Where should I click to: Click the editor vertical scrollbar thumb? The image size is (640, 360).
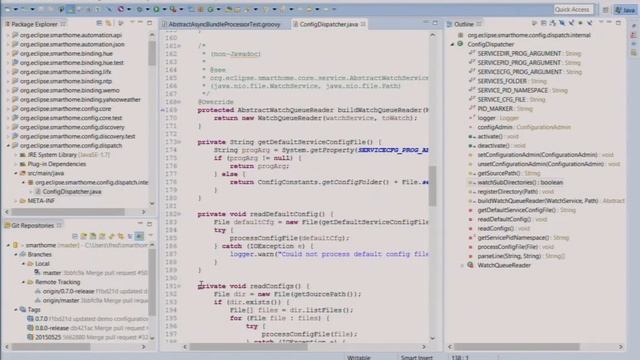click(433, 186)
